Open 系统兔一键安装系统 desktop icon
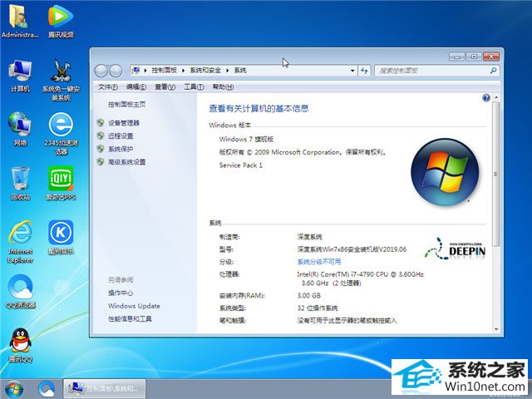The image size is (532, 399). 61,80
